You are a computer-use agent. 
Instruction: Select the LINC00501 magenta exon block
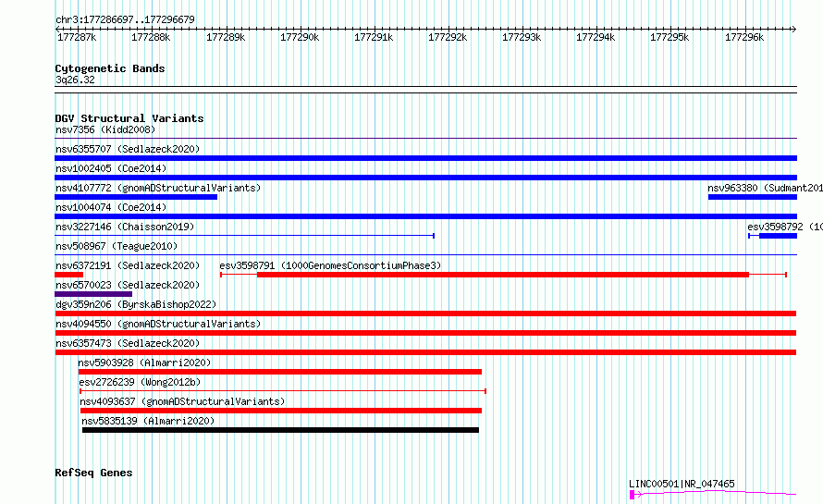click(x=632, y=495)
